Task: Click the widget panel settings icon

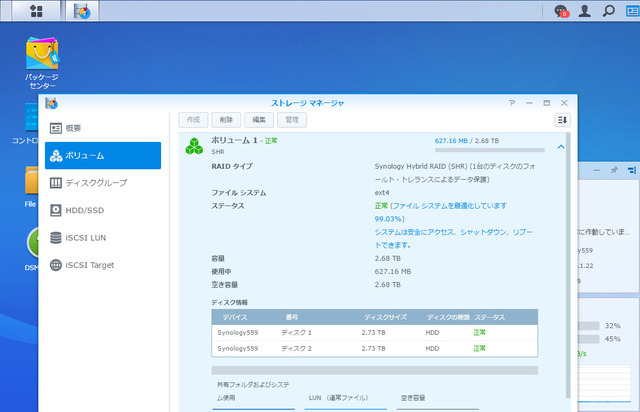Action: click(x=632, y=170)
